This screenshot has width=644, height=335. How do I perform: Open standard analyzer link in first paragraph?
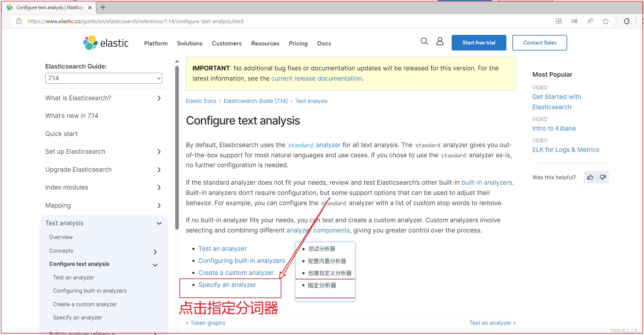(x=314, y=145)
